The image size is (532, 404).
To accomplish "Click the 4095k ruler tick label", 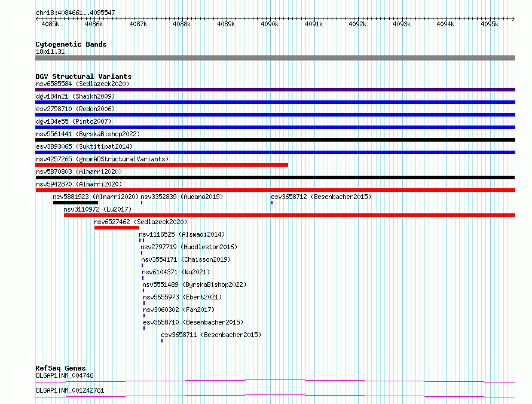I will pyautogui.click(x=490, y=24).
